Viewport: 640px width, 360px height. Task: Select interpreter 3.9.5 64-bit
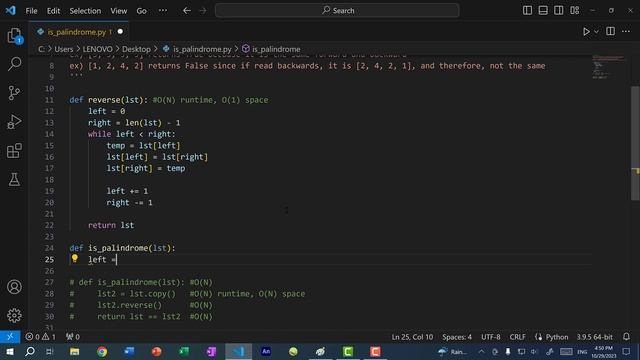tap(594, 337)
